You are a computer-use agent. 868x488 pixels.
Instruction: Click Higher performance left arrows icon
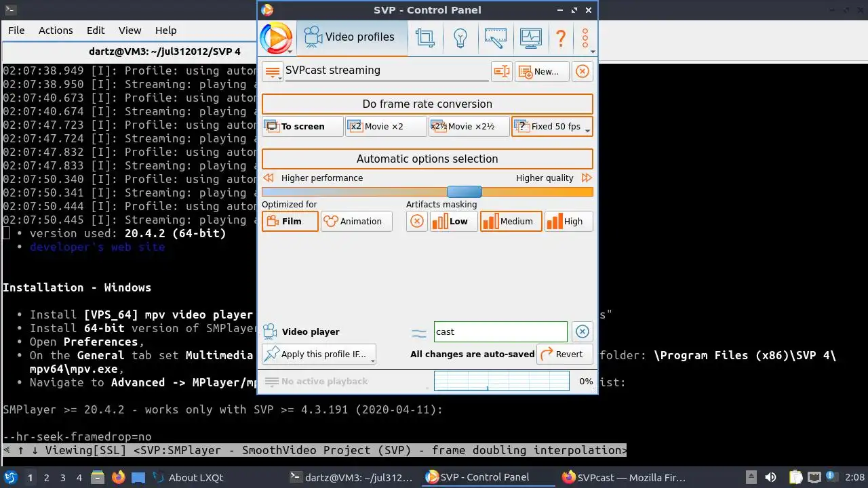click(269, 178)
